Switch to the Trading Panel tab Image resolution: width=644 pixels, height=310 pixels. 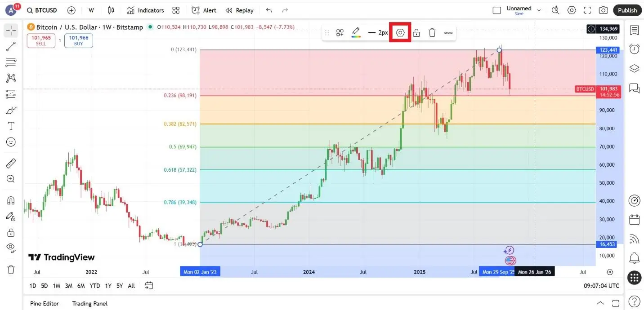pos(90,303)
